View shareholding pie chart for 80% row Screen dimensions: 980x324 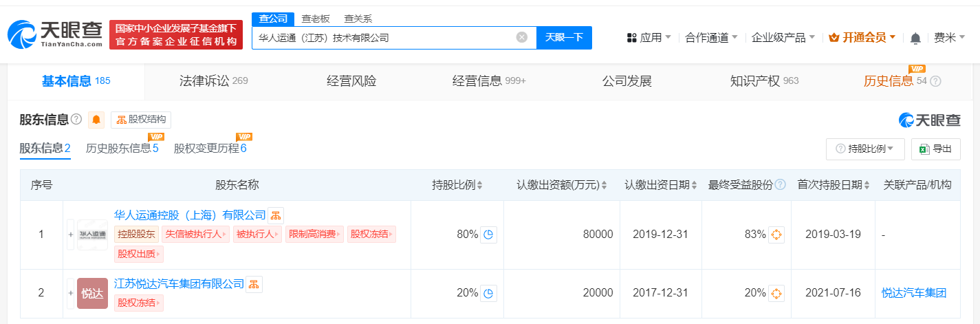[488, 235]
